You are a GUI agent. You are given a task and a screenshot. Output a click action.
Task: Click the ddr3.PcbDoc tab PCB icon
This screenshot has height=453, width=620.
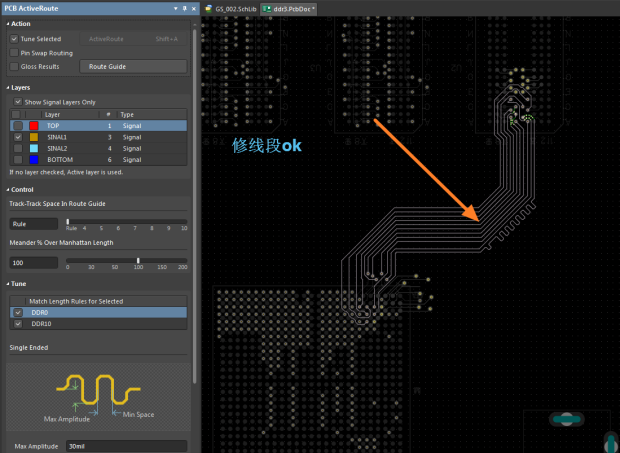267,9
